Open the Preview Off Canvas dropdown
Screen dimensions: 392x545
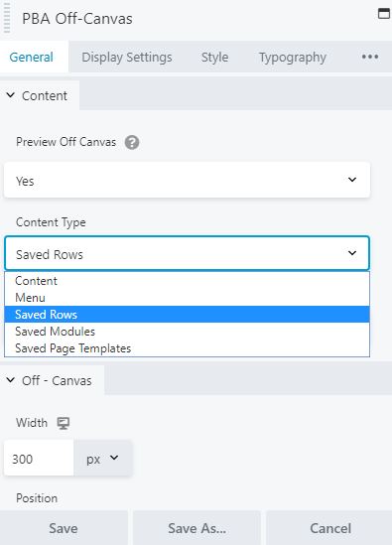[187, 180]
